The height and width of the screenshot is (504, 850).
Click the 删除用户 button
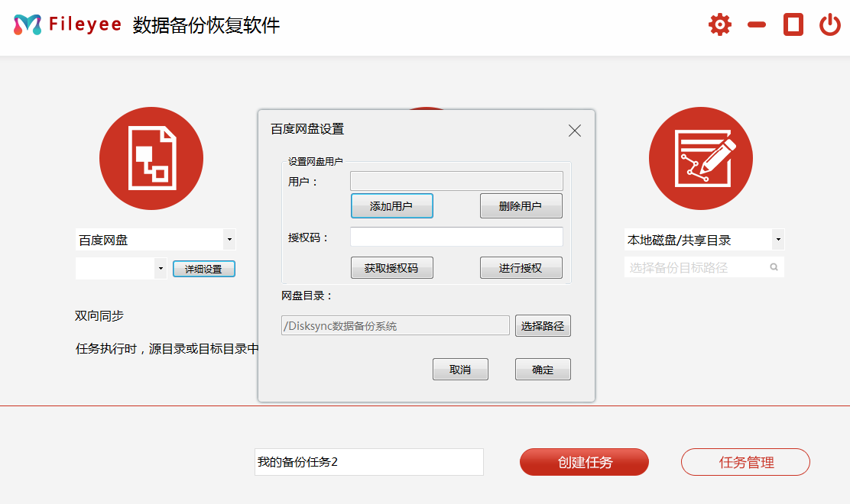[x=521, y=205]
